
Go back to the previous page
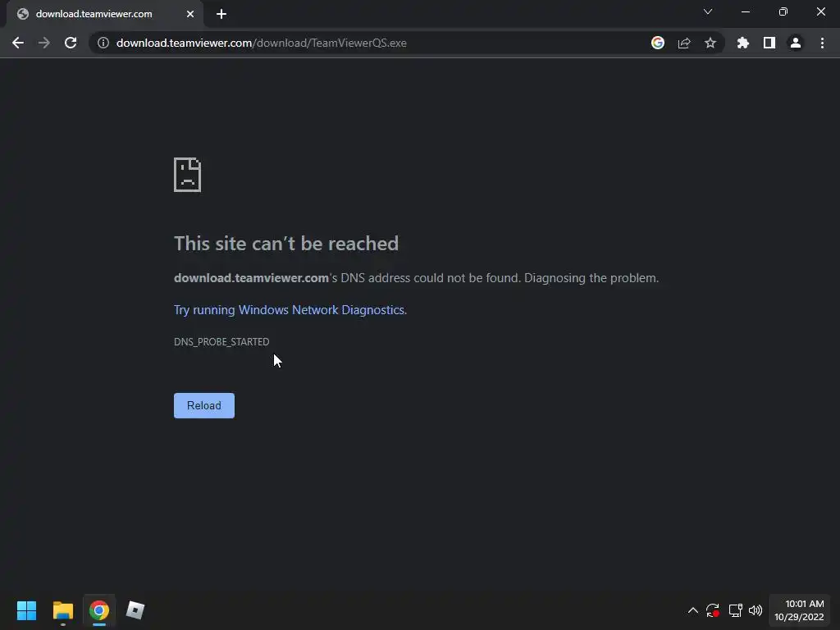tap(18, 43)
